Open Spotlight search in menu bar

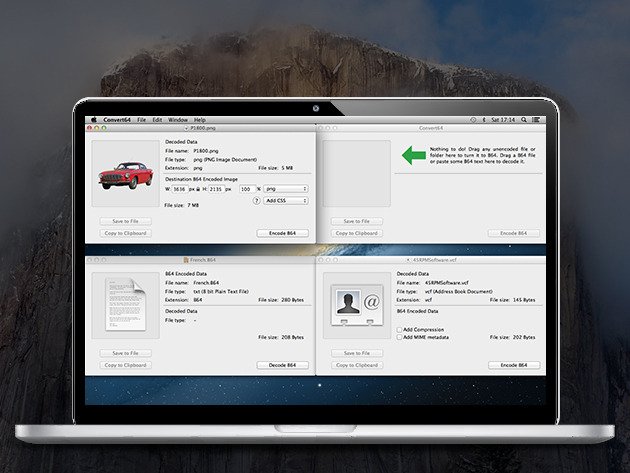[526, 119]
